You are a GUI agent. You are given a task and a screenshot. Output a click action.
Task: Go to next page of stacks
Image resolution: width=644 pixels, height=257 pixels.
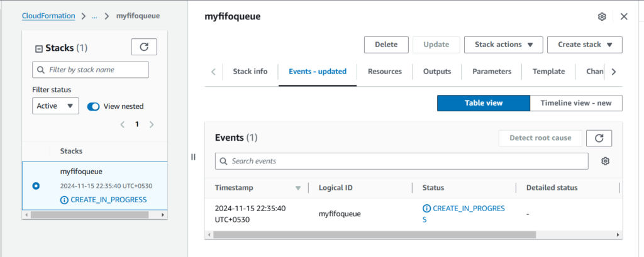pos(152,124)
